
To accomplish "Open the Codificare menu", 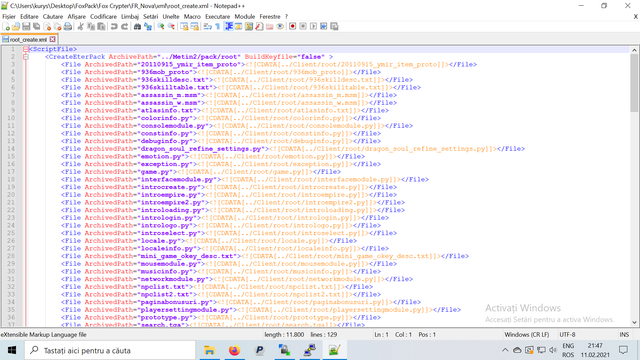I will (103, 17).
